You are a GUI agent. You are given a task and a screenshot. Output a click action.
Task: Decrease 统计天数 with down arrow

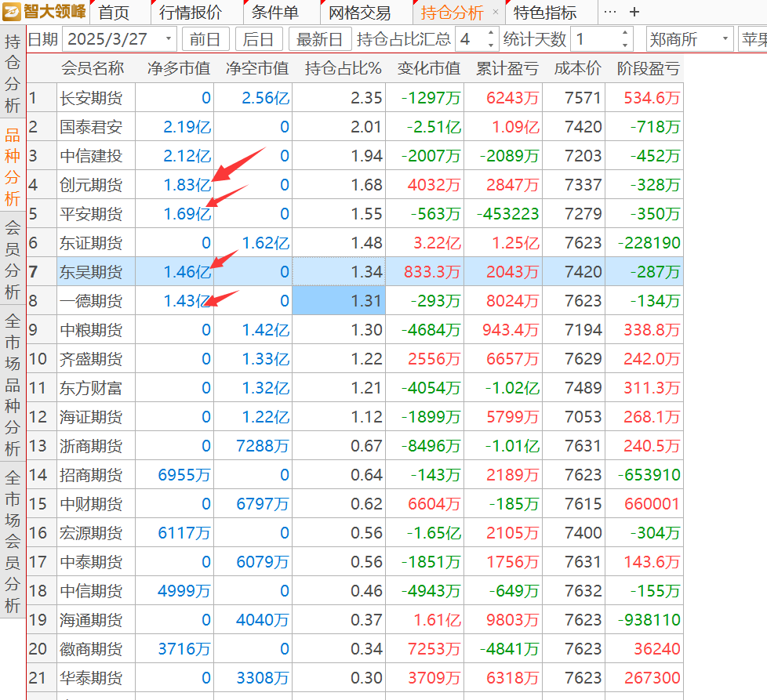pyautogui.click(x=624, y=45)
